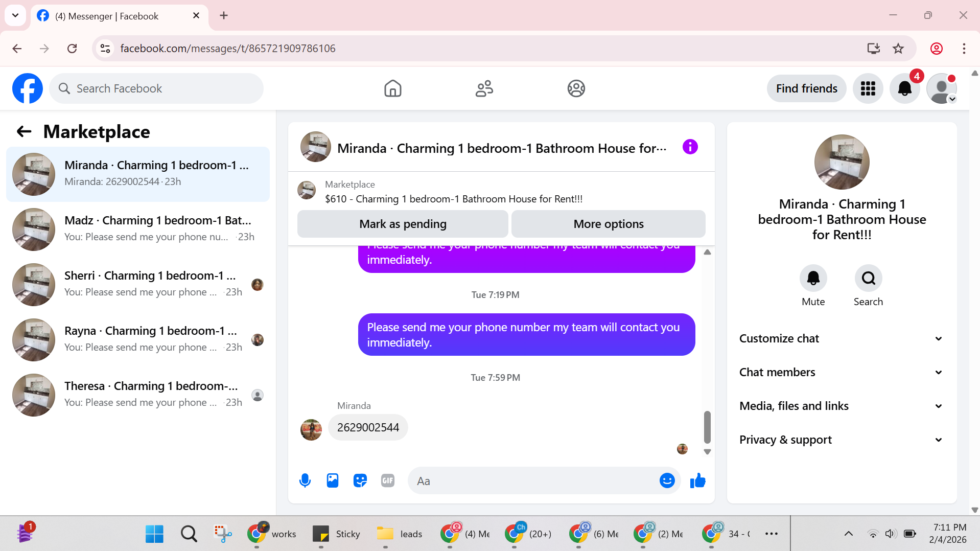This screenshot has width=980, height=551.
Task: Expand Media, files and links section
Action: tap(841, 406)
